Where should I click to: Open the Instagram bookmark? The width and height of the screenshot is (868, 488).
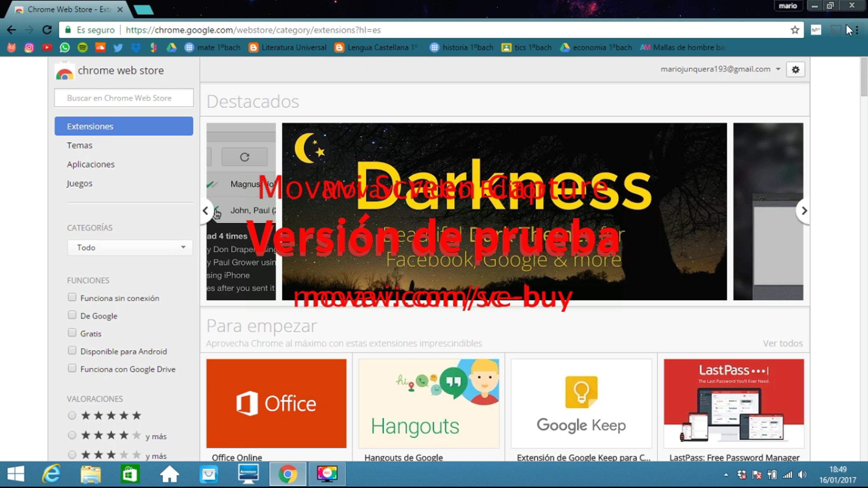click(x=29, y=47)
